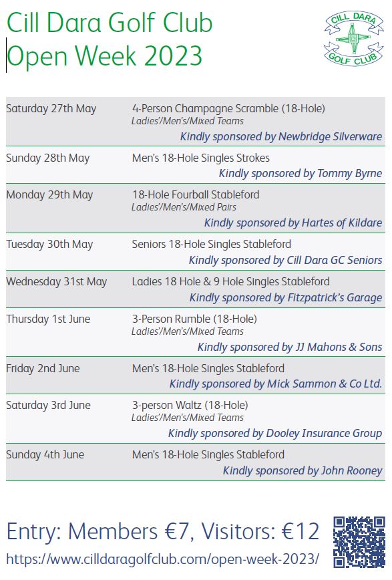392x580 pixels.
Task: Click the Cill Dara Golf Club logo
Action: pyautogui.click(x=353, y=39)
